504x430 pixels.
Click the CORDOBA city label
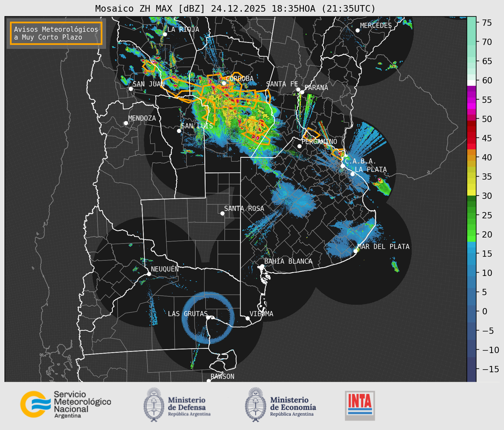pyautogui.click(x=240, y=79)
